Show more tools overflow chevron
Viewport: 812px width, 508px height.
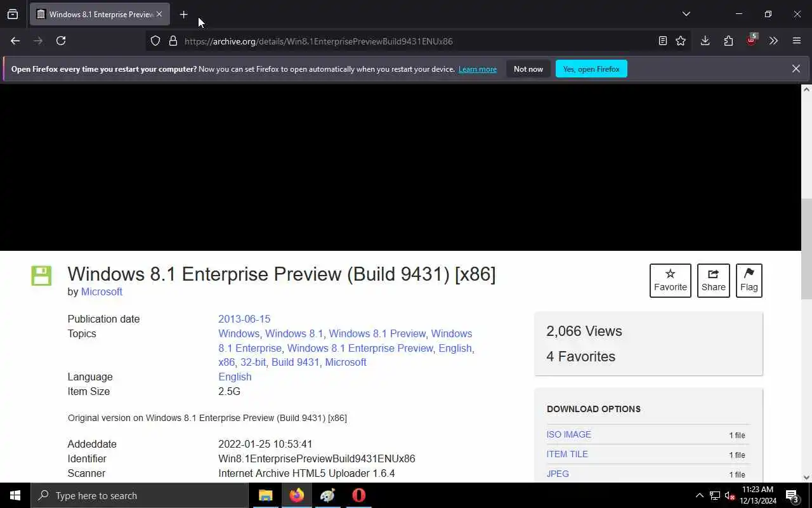(773, 41)
